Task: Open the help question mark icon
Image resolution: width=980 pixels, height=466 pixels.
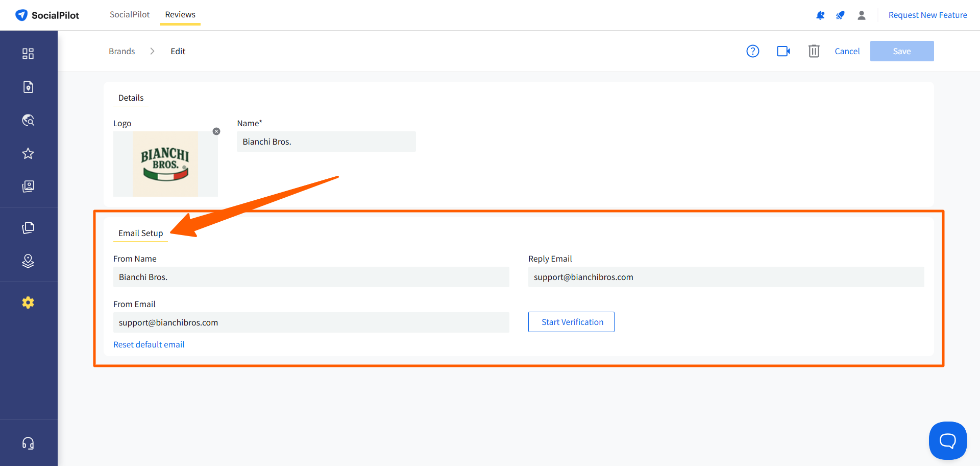Action: coord(753,51)
